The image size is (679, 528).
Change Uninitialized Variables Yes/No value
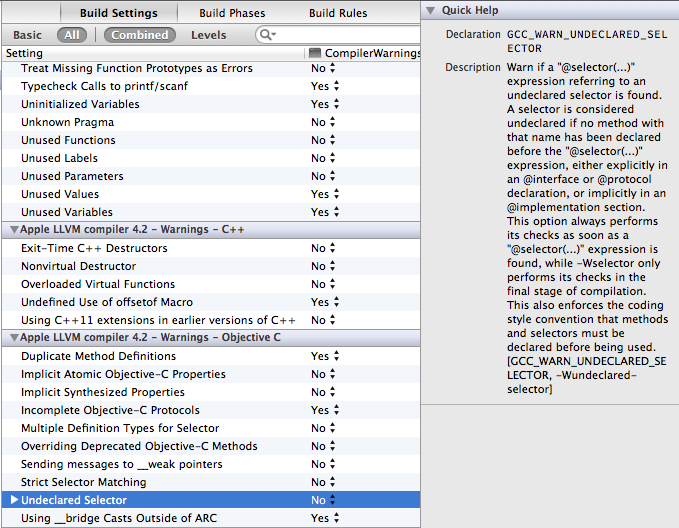(x=325, y=104)
